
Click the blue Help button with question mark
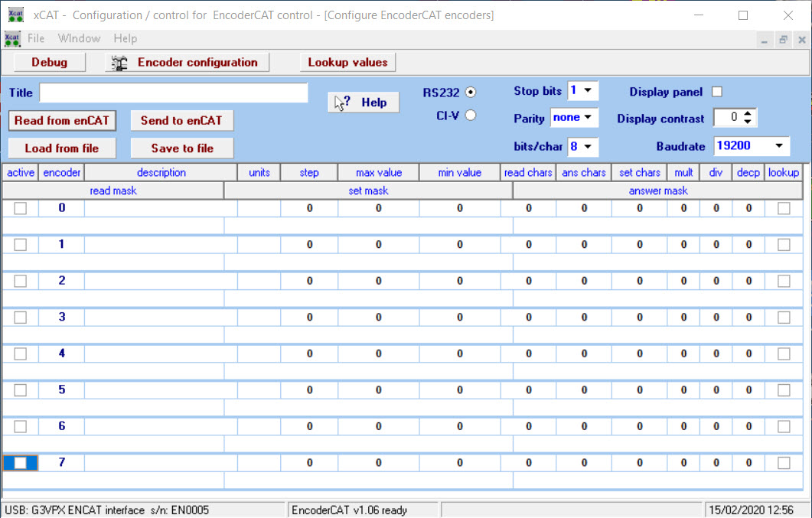pos(364,102)
